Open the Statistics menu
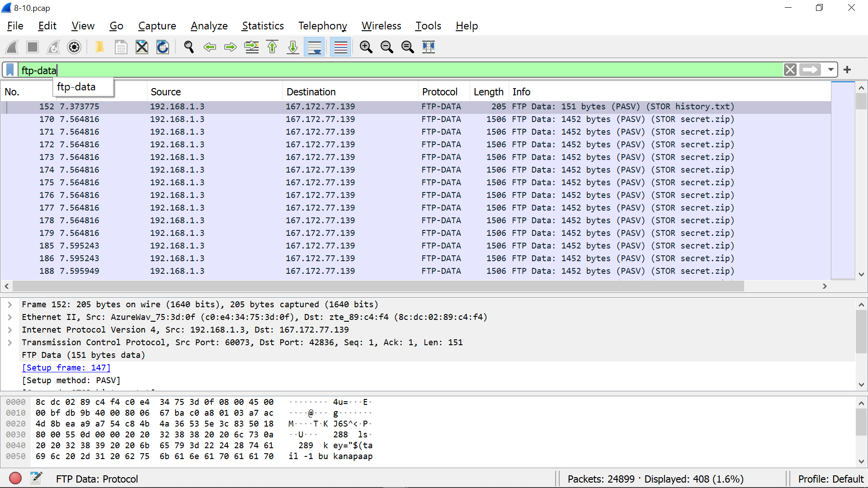868x488 pixels. 263,26
